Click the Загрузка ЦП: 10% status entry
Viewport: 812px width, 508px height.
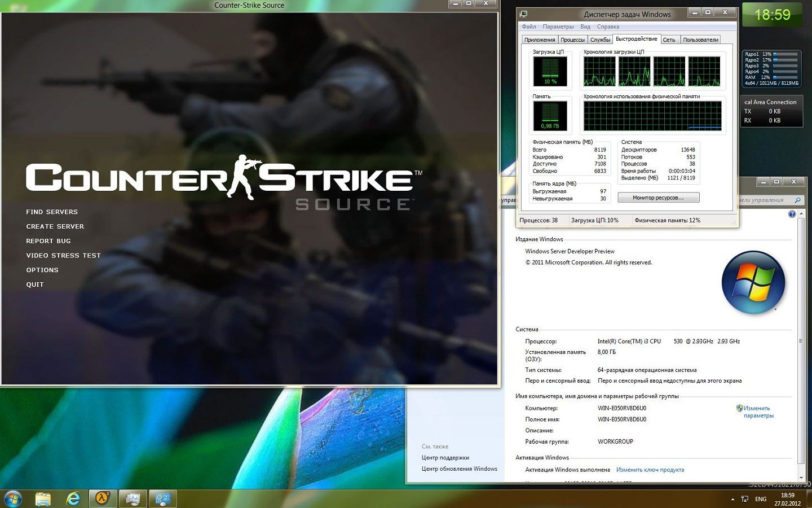pyautogui.click(x=595, y=221)
